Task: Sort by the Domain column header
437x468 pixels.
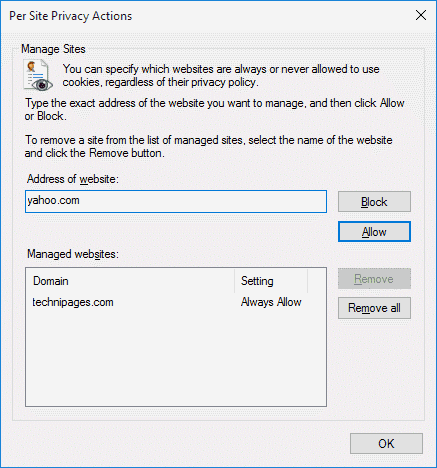Action: pyautogui.click(x=130, y=281)
